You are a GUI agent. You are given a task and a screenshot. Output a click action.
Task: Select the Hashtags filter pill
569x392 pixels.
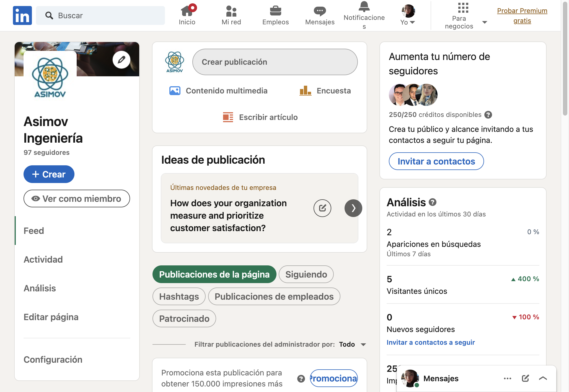[x=179, y=296]
